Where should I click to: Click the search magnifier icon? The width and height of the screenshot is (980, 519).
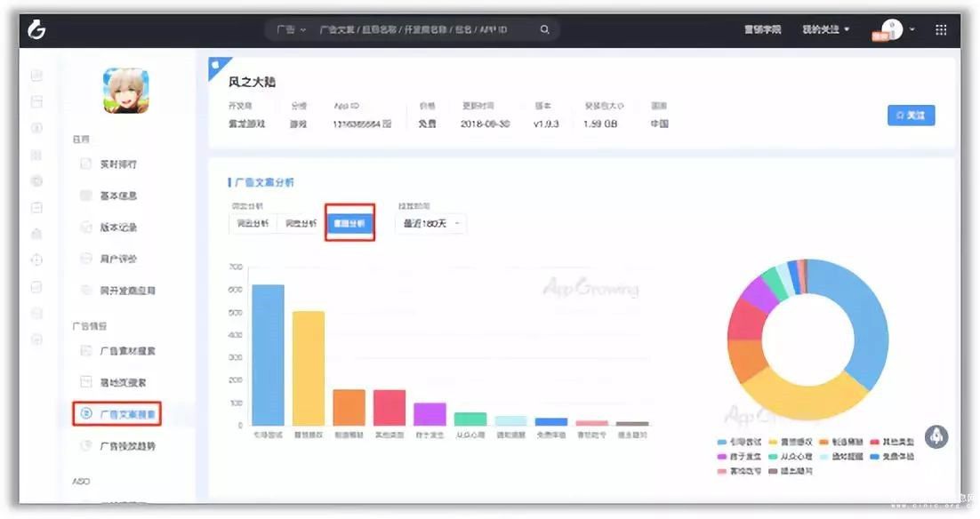pyautogui.click(x=544, y=29)
